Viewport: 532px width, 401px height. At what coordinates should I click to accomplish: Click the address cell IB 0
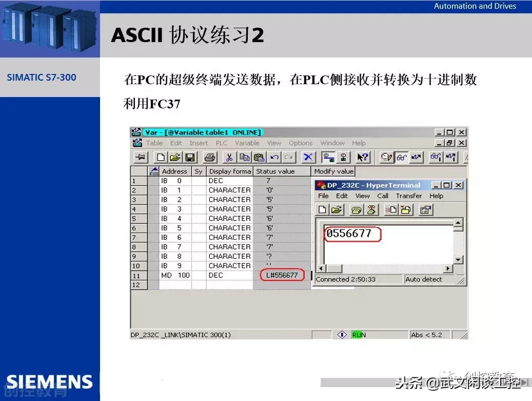coord(175,181)
